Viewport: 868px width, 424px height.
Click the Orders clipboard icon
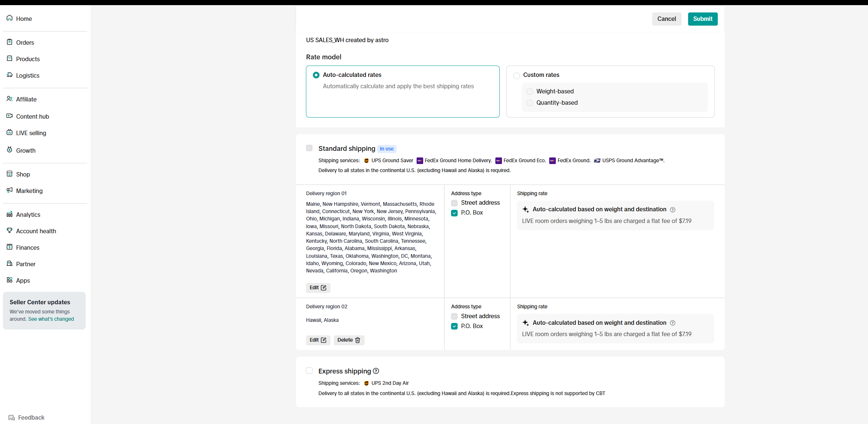[10, 42]
